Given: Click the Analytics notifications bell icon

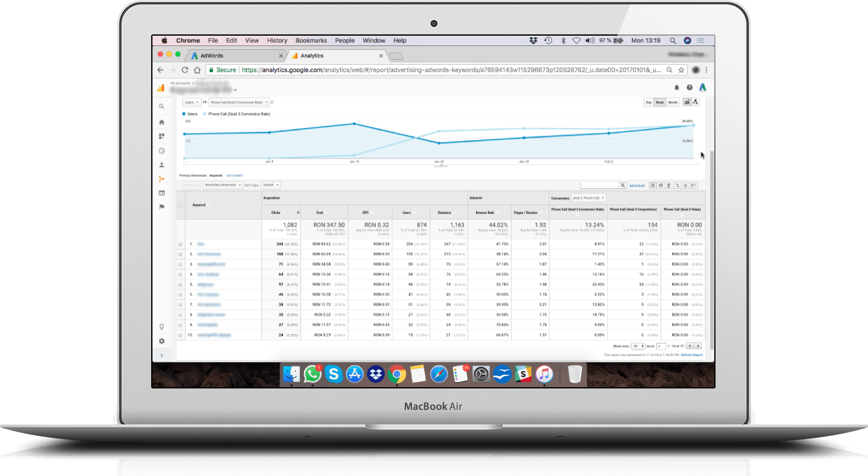Looking at the screenshot, I should 677,88.
